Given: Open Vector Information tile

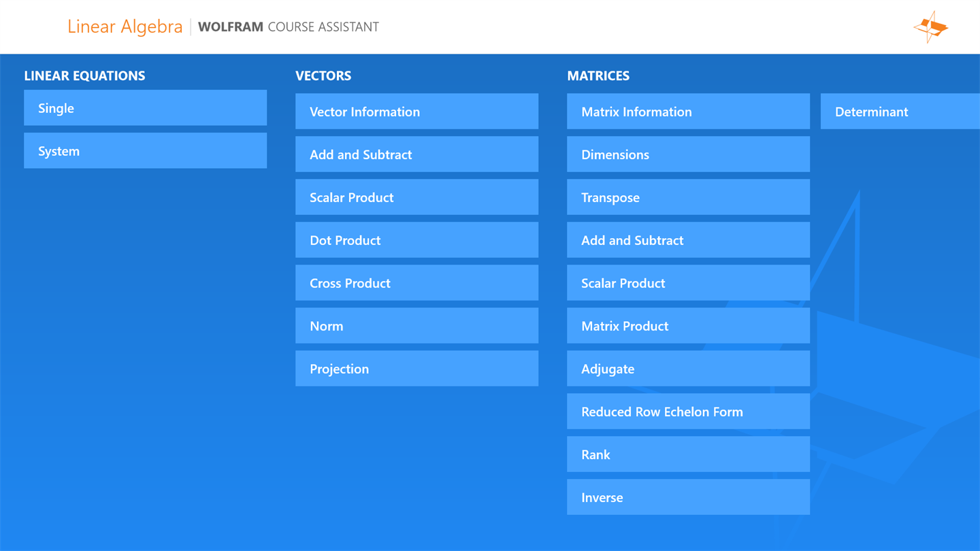Looking at the screenshot, I should pyautogui.click(x=416, y=112).
